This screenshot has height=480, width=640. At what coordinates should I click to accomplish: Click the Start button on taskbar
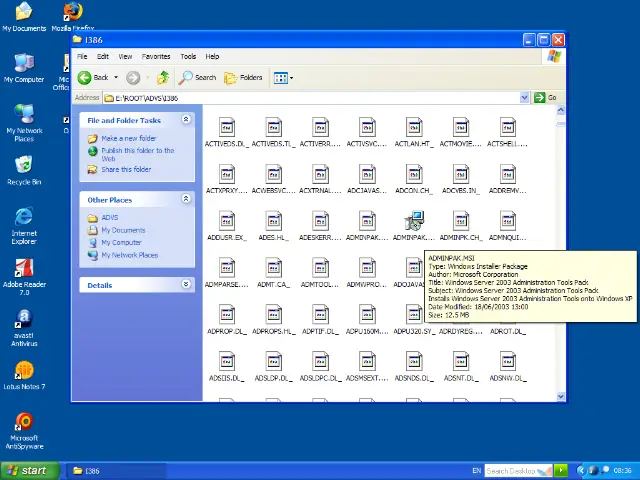(x=27, y=470)
